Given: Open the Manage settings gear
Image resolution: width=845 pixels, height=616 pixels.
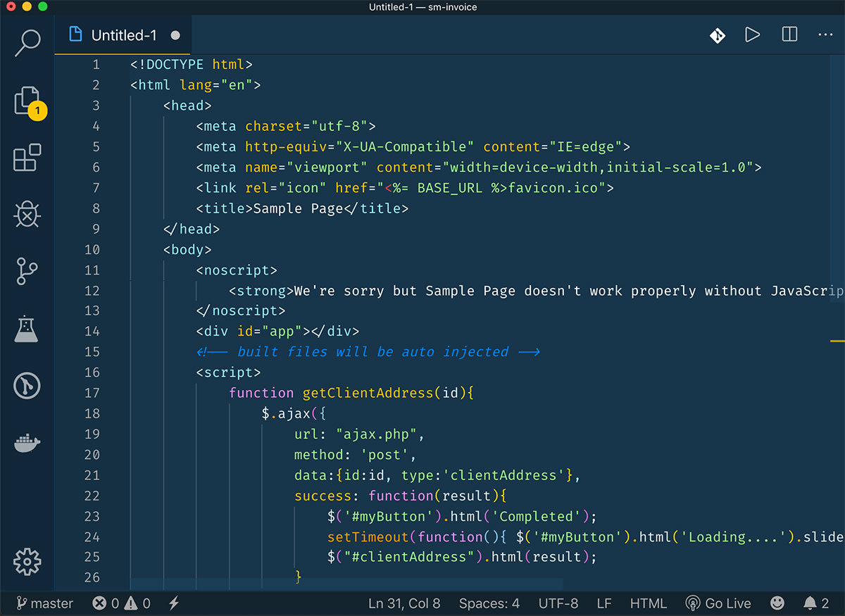Looking at the screenshot, I should pyautogui.click(x=27, y=562).
